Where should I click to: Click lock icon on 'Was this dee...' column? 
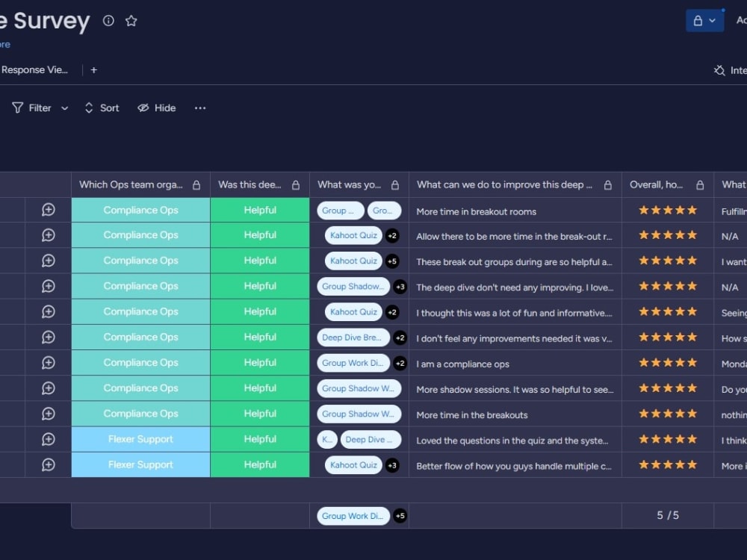tap(296, 185)
